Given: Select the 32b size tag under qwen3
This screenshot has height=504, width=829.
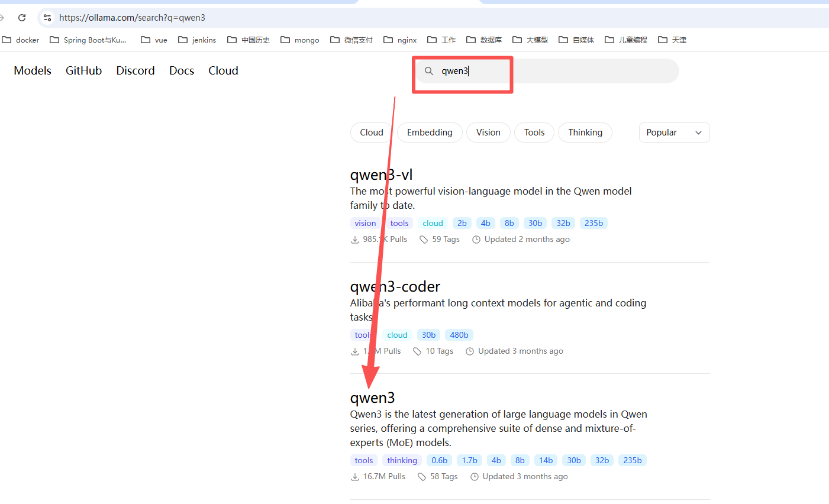Looking at the screenshot, I should 602,460.
